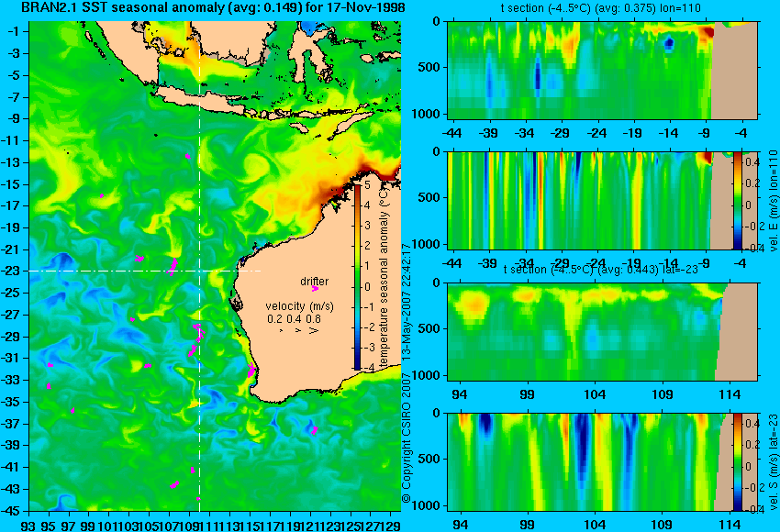The width and height of the screenshot is (780, 532).
Task: Click the horizontal dashed lat=-23 section line
Action: (145, 271)
